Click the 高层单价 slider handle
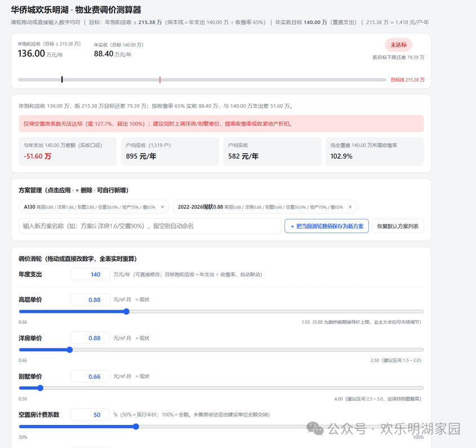This screenshot has width=476, height=448. pos(127,311)
